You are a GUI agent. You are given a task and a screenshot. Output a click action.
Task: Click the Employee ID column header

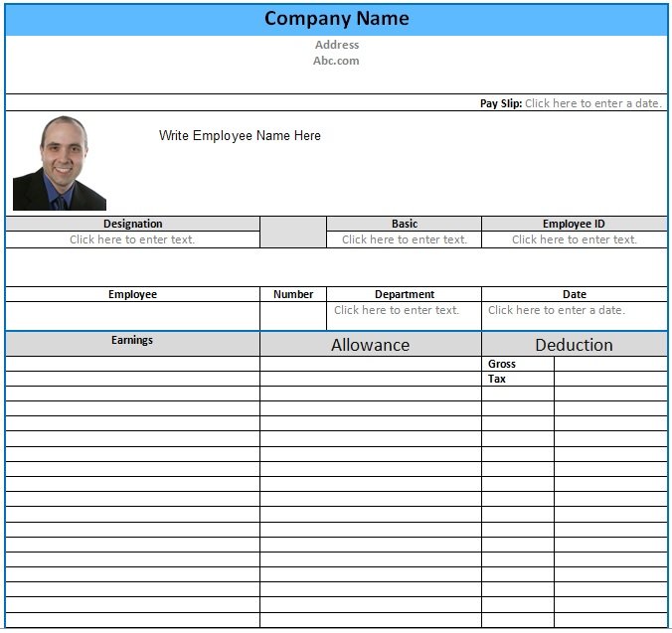(574, 224)
